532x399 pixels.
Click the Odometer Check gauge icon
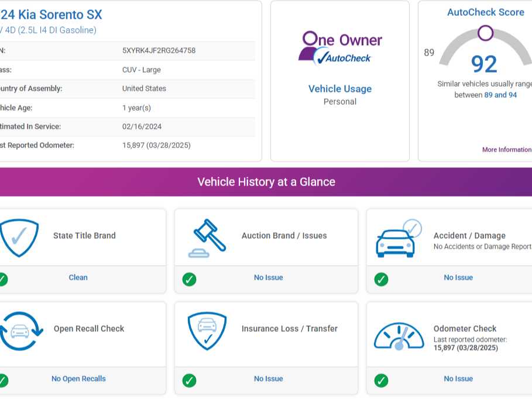[399, 336]
